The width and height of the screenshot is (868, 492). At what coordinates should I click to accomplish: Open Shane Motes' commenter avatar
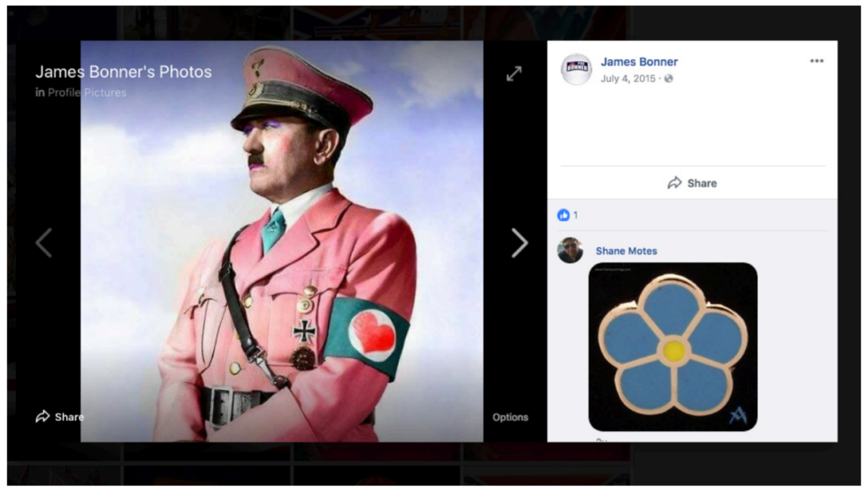pyautogui.click(x=570, y=251)
